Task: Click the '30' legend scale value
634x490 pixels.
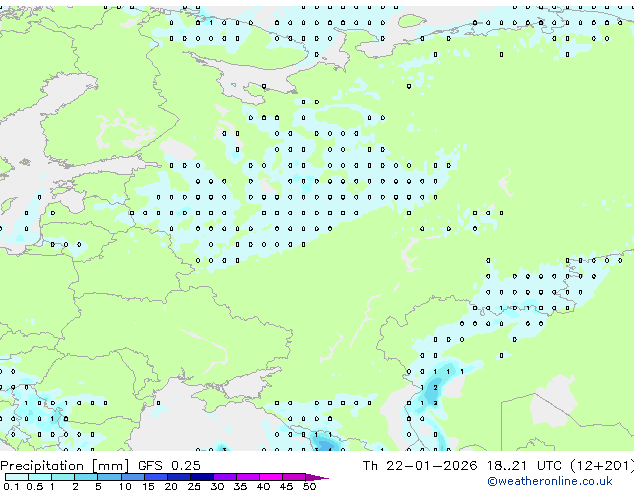Action: pos(217,486)
